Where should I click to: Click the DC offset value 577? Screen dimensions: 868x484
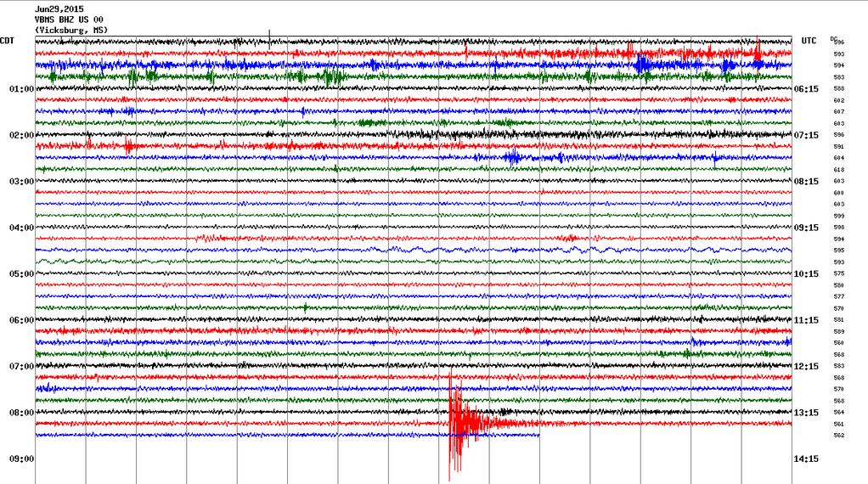coord(838,297)
